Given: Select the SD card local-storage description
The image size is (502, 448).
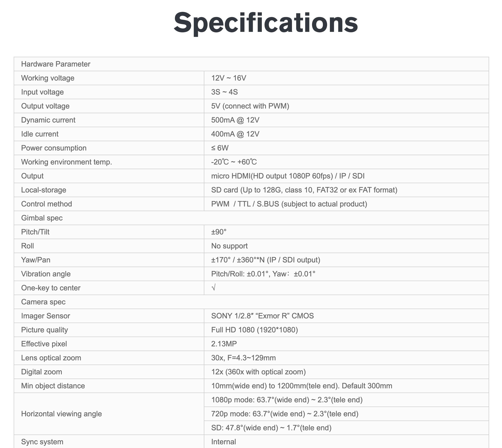Looking at the screenshot, I should [304, 190].
